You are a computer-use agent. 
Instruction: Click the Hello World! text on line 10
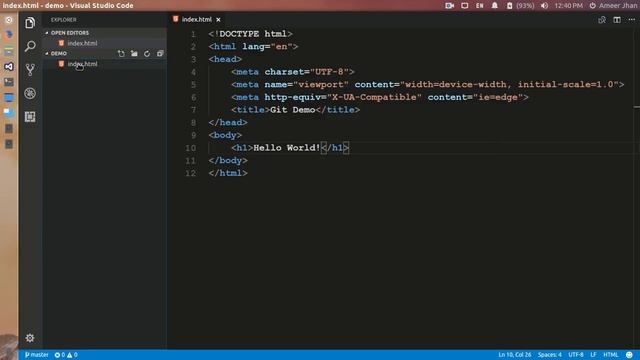click(287, 148)
